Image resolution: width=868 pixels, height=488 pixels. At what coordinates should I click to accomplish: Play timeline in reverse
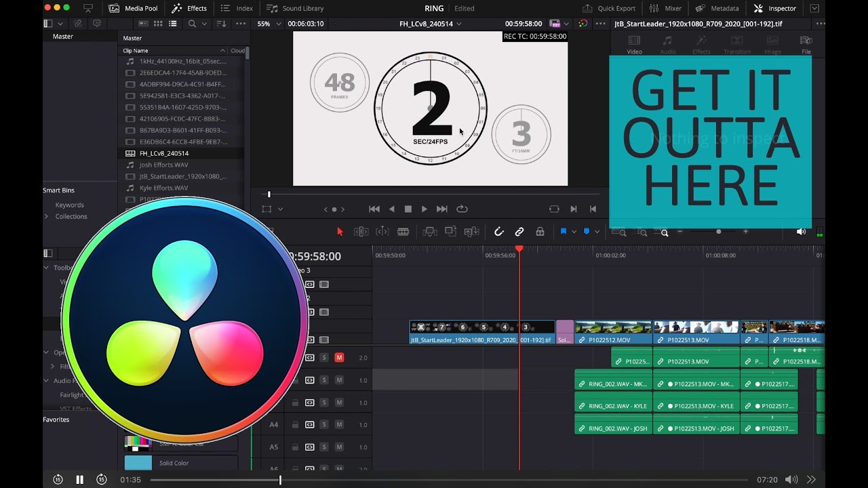pyautogui.click(x=391, y=209)
